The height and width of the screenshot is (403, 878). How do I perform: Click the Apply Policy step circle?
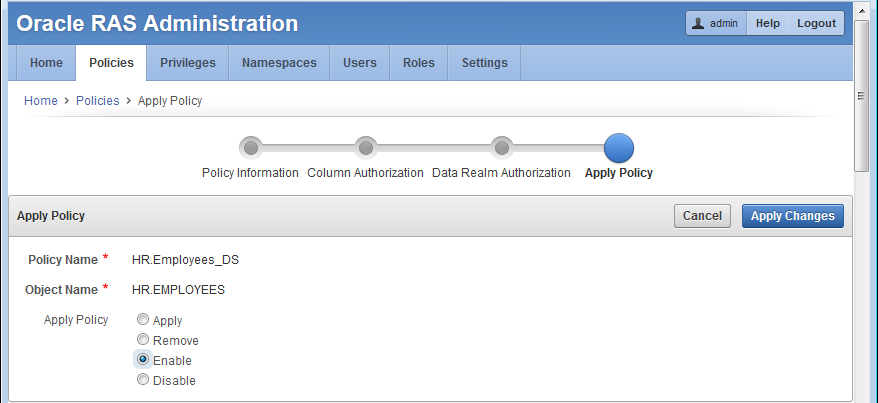click(619, 148)
